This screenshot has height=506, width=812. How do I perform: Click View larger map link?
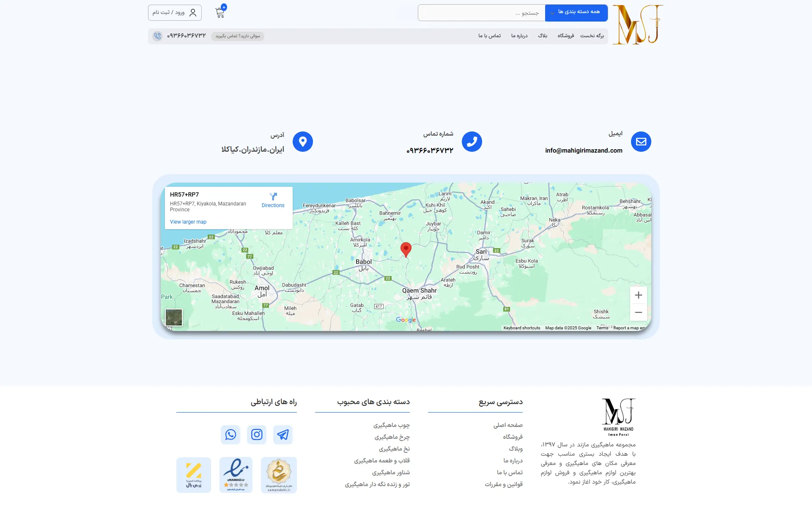click(188, 222)
